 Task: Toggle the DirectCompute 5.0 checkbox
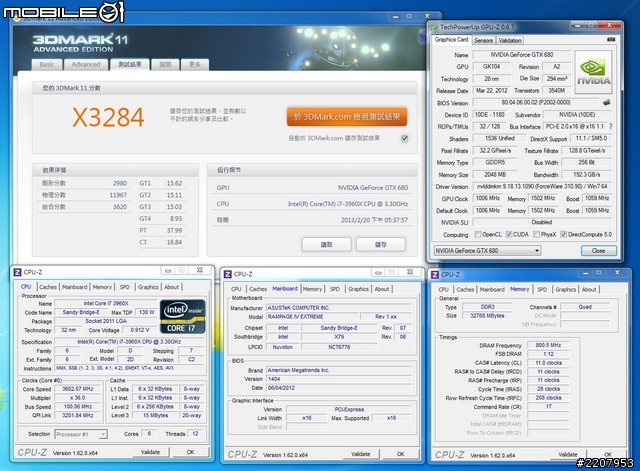[563, 234]
